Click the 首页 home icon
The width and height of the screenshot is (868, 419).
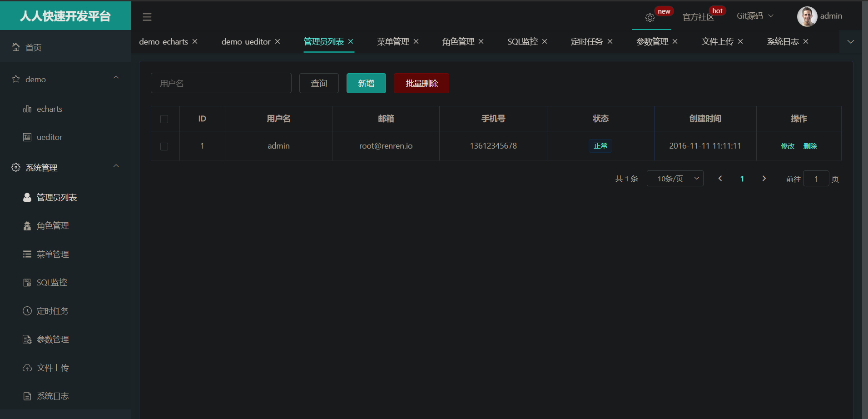[16, 47]
